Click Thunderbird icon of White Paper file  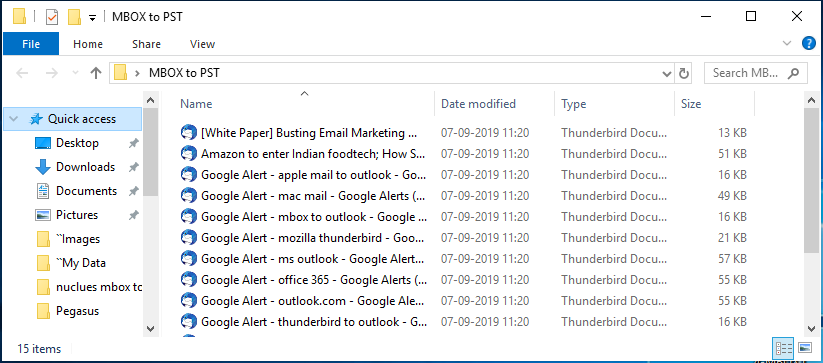188,133
